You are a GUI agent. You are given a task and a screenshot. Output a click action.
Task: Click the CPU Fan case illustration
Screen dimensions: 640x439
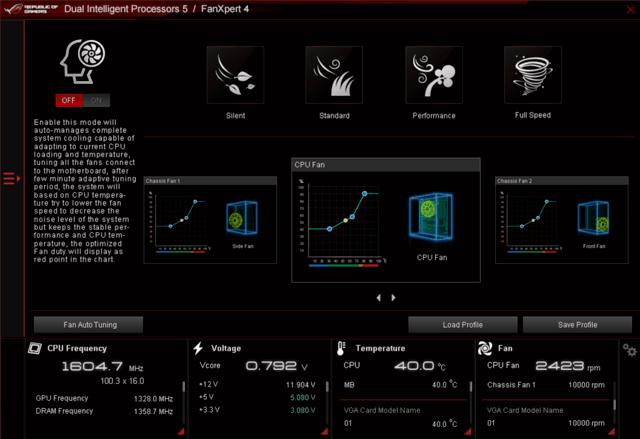[x=431, y=218]
